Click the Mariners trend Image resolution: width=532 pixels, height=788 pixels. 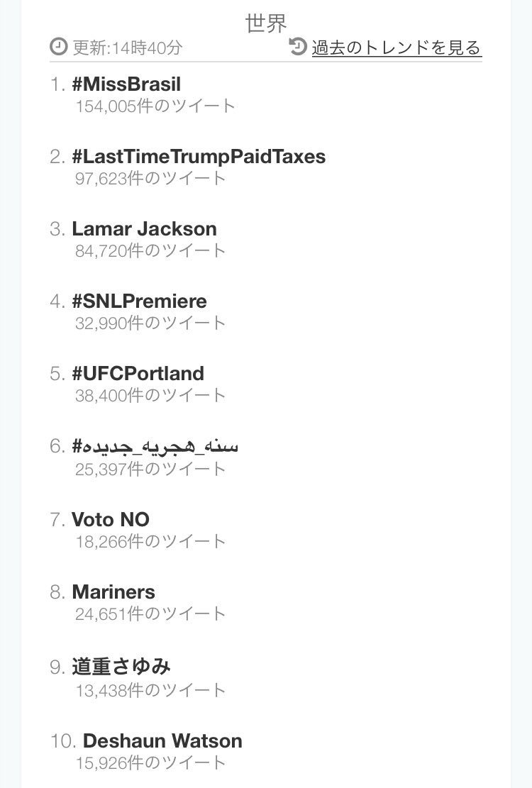[x=113, y=592]
